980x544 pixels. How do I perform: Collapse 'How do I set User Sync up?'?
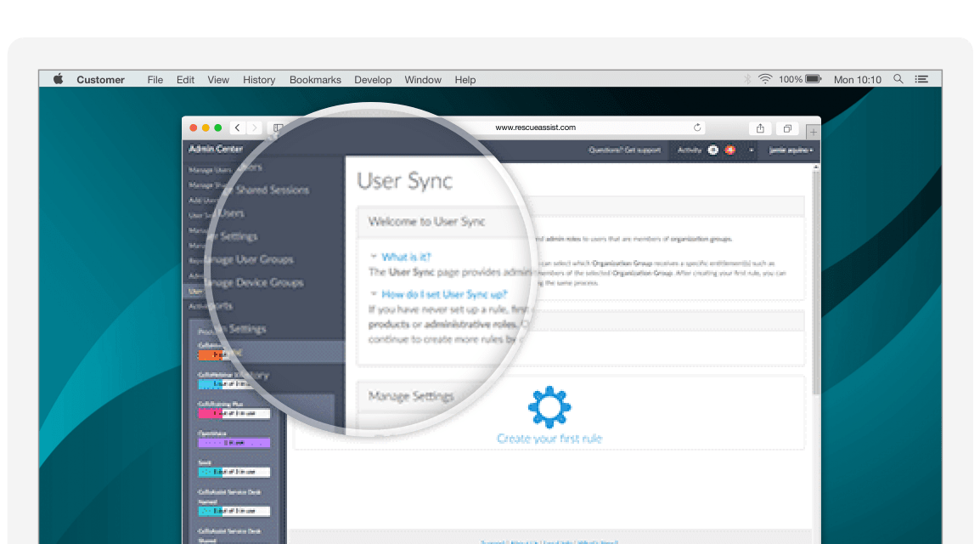375,294
